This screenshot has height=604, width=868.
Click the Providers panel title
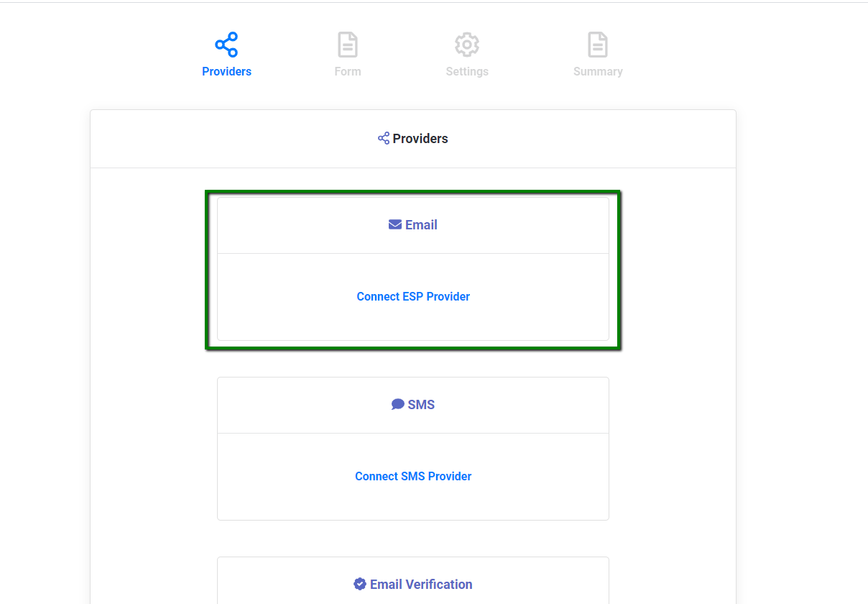point(420,138)
